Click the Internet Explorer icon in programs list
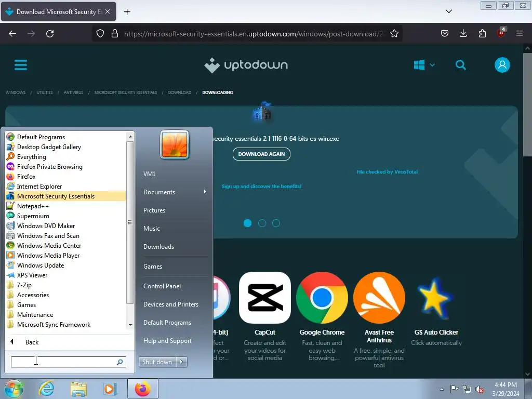 [10, 187]
